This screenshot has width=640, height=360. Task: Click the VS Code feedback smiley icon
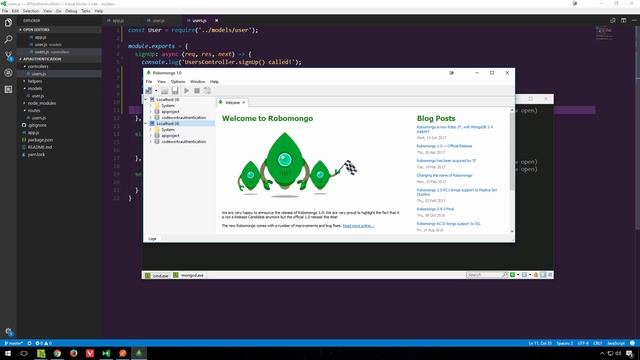(x=633, y=343)
